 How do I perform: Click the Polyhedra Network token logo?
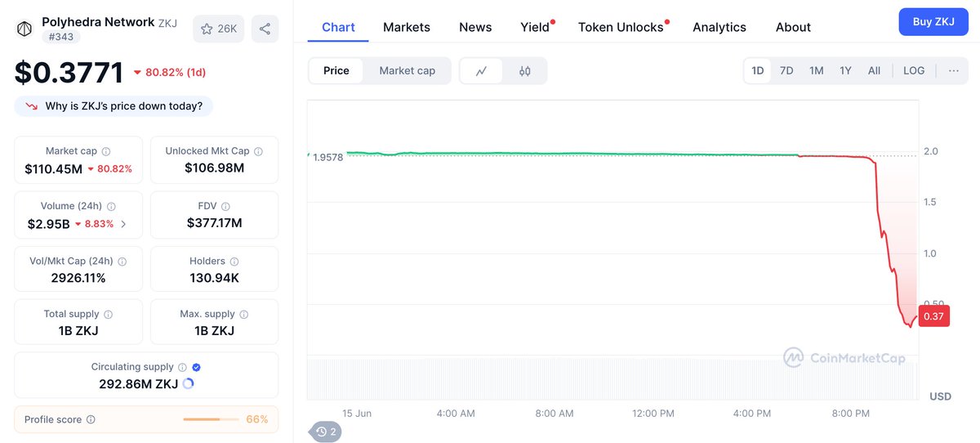coord(24,29)
